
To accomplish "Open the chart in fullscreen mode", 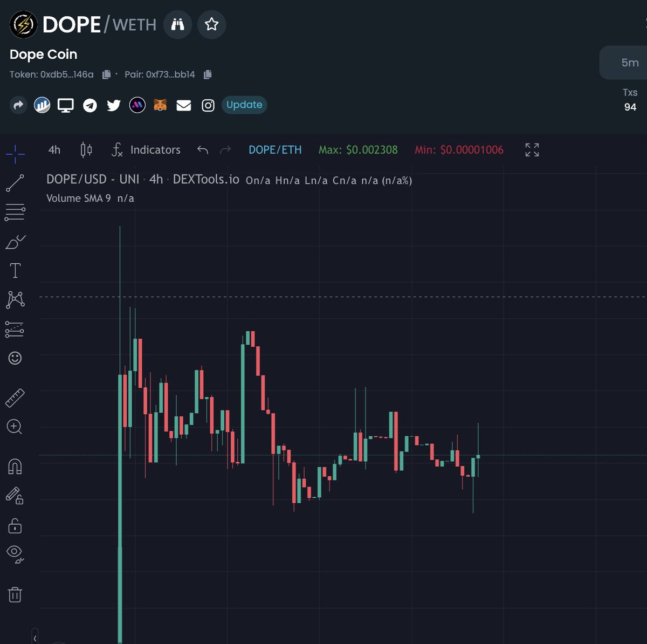I will coord(532,150).
